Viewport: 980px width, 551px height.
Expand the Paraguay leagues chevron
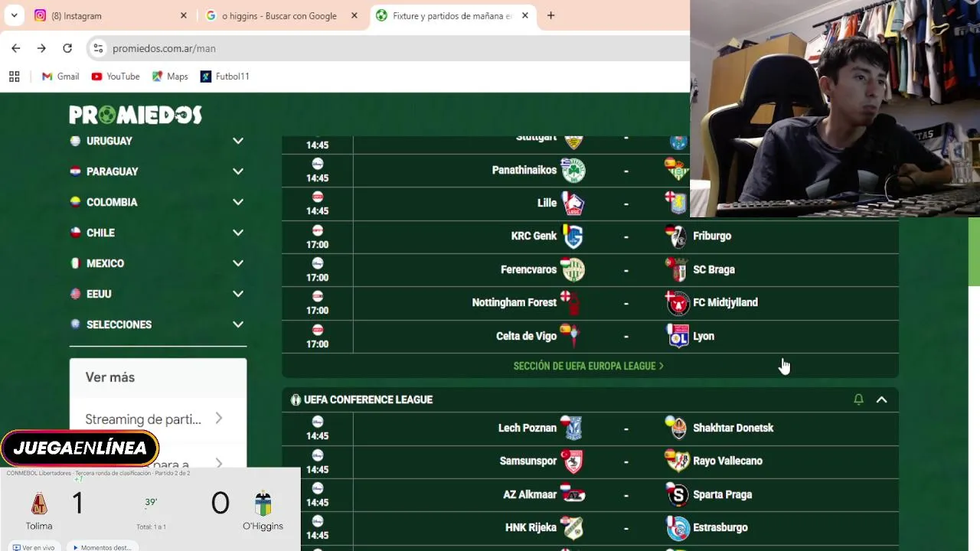pos(238,171)
